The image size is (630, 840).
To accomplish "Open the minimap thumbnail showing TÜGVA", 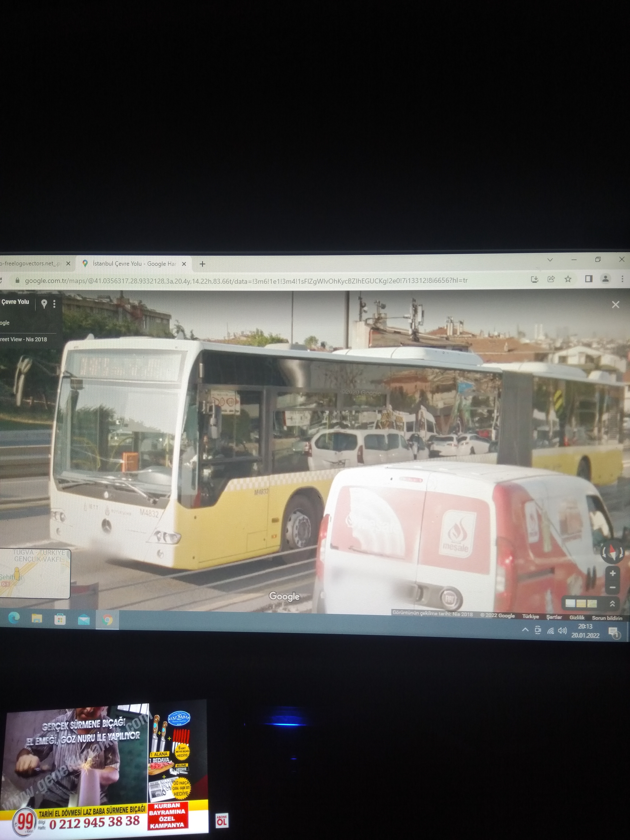I will click(35, 573).
